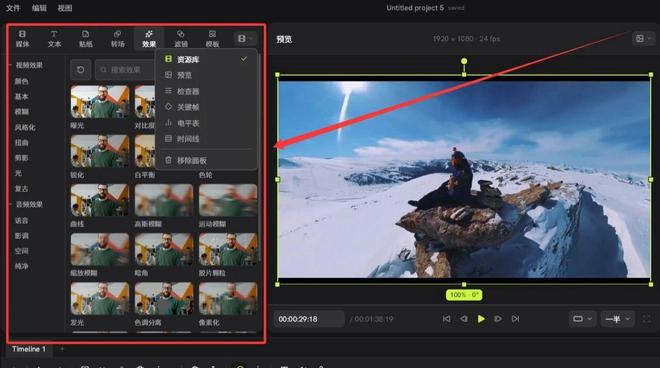Select the 扭曲 distort category

21,143
